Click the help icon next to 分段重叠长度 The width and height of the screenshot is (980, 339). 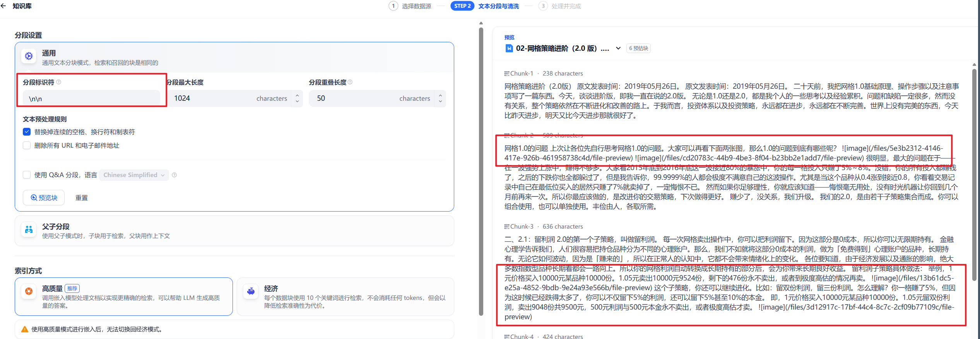(350, 82)
